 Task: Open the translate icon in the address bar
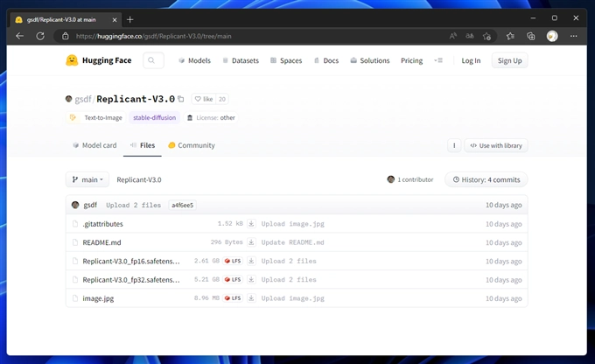[470, 36]
